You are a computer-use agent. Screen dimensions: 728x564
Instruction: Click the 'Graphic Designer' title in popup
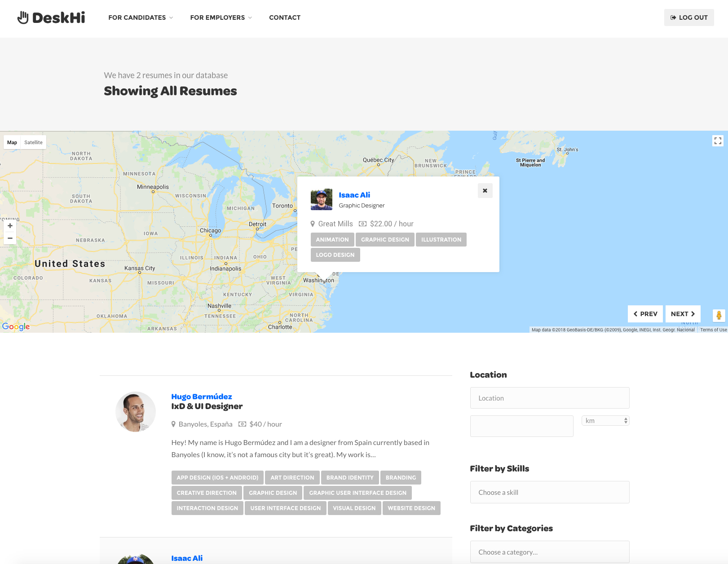362,206
